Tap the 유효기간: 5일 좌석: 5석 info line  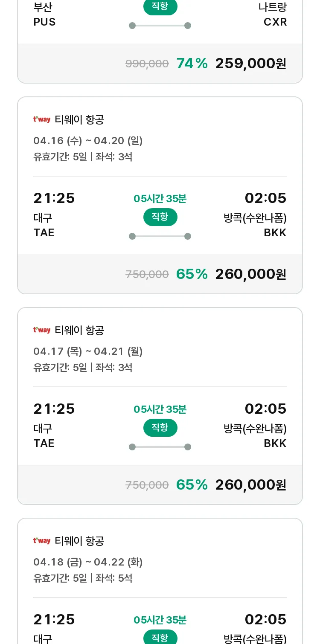click(83, 578)
